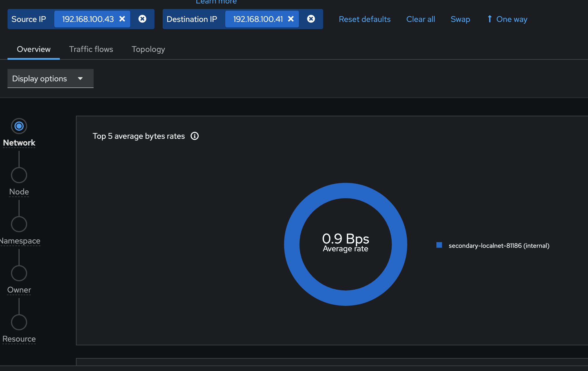Viewport: 588px width, 371px height.
Task: Select the Node scope radio
Action: (x=19, y=175)
